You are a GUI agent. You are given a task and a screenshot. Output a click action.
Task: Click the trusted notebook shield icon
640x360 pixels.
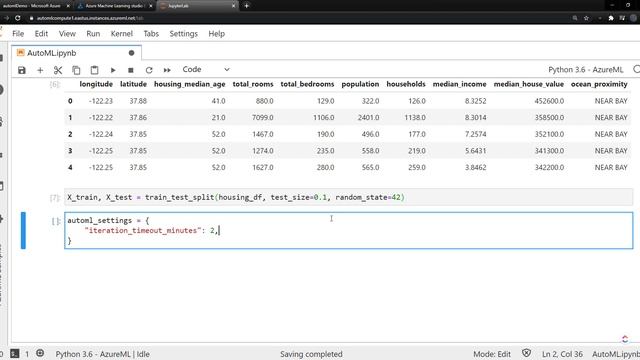(527, 353)
